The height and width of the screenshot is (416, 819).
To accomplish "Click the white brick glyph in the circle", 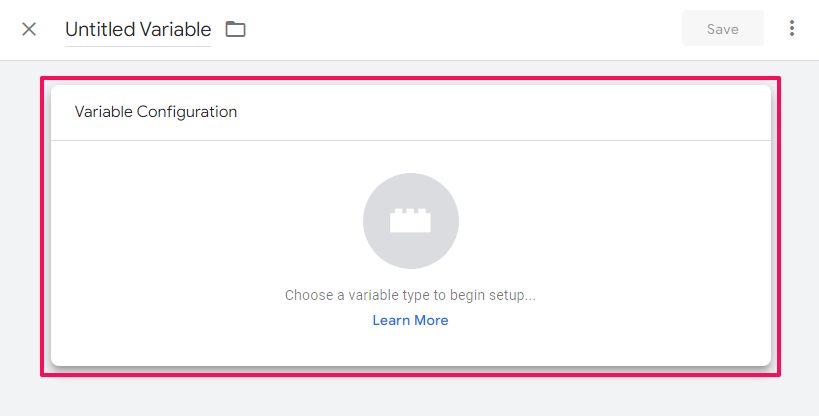I will point(411,221).
